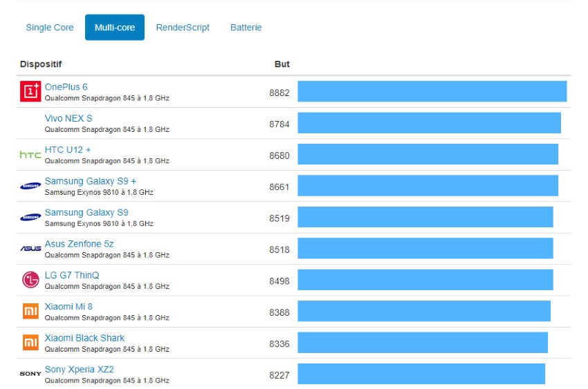Click the score 8518
588x389 pixels.
click(279, 249)
